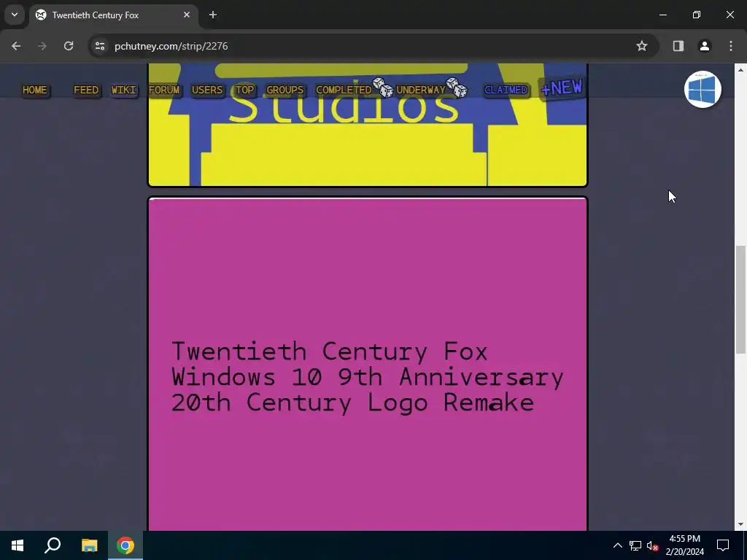Roll dice for random completed strip

tap(383, 87)
